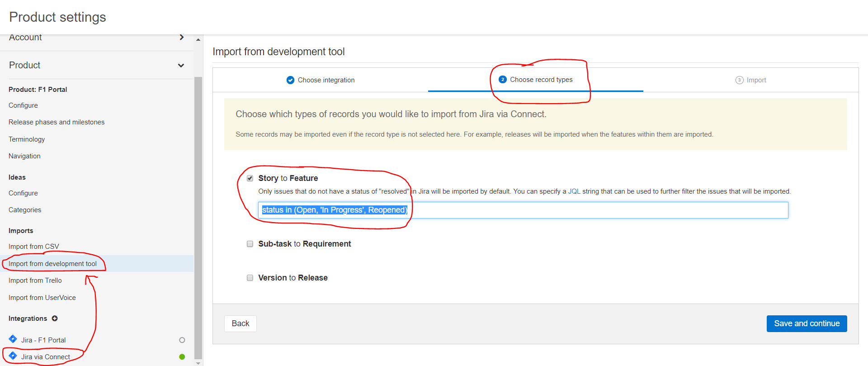Open Import from UserVoice in sidebar

pos(42,298)
